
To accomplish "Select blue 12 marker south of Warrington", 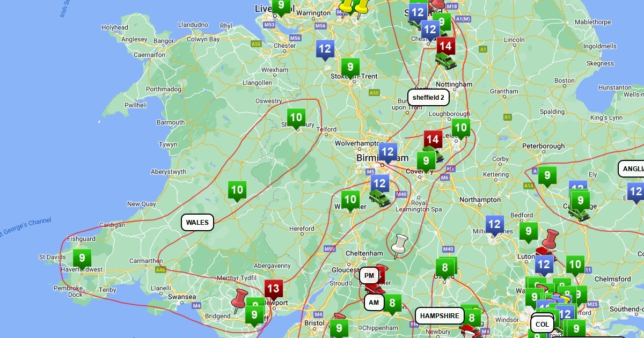I will (x=325, y=50).
